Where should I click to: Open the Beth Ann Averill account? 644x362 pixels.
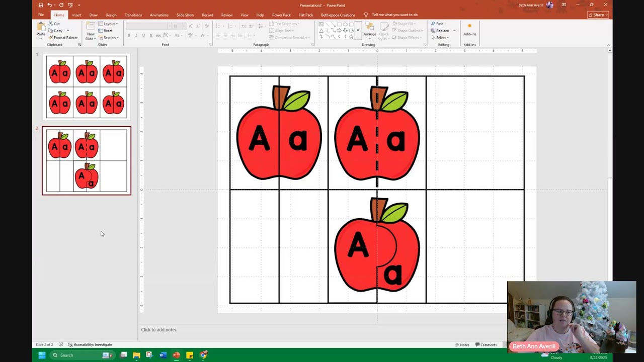tap(536, 5)
